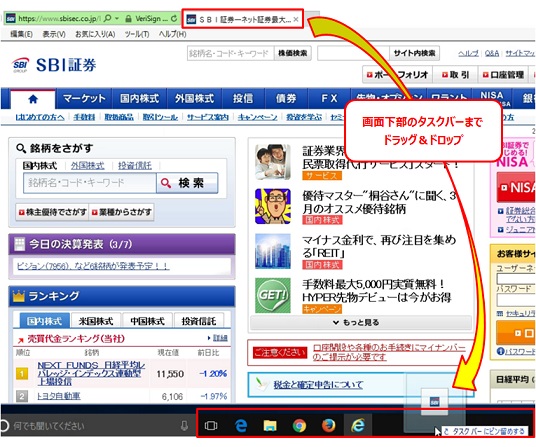The height and width of the screenshot is (447, 536).
Task: Click the family photo thumbnail
Action: point(273,162)
